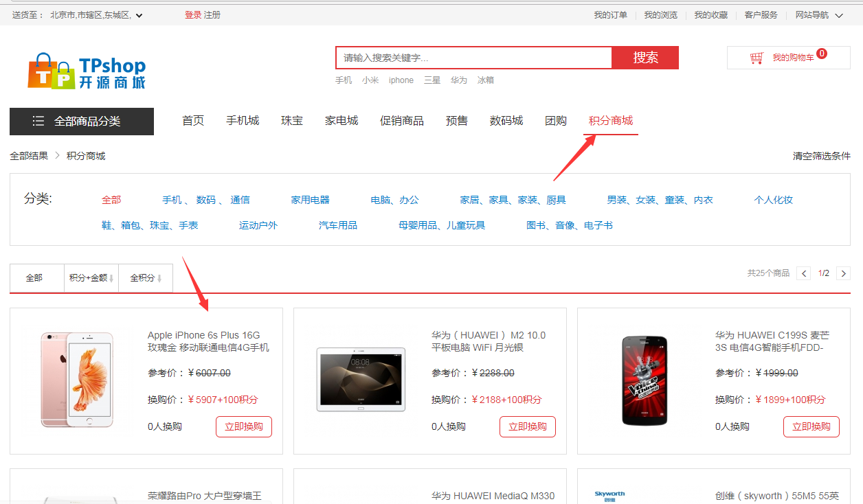Expand the delivery address dropdown
This screenshot has height=504, width=863.
139,15
